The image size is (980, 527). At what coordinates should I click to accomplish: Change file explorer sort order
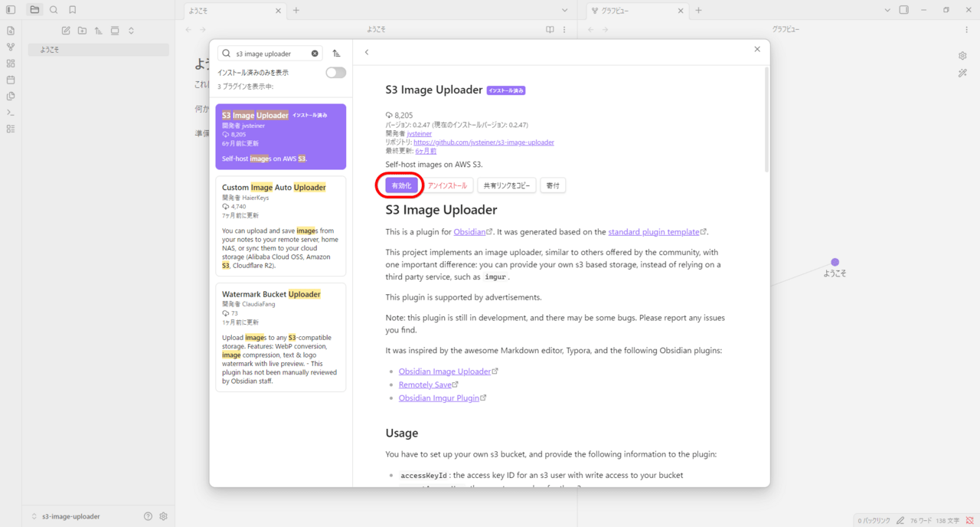[x=99, y=31]
